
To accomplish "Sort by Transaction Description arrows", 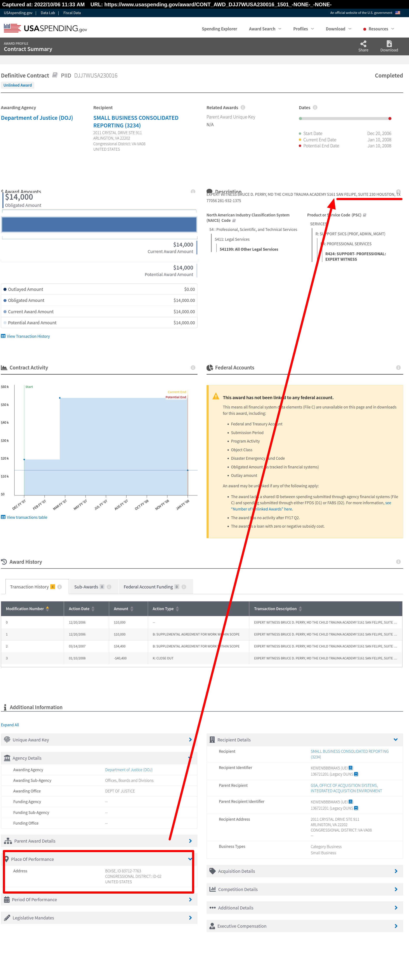I will pos(300,609).
